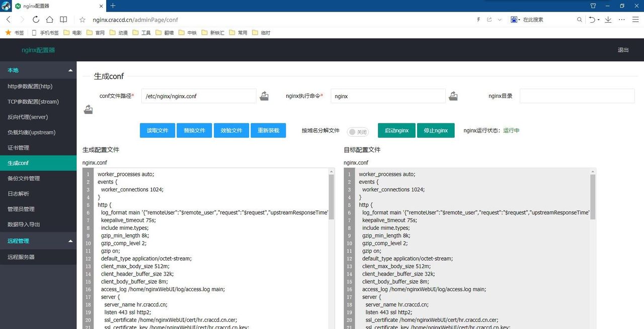Screen dimensions: 644x329
Task: Click the conf文件路径 input field
Action: [199, 96]
